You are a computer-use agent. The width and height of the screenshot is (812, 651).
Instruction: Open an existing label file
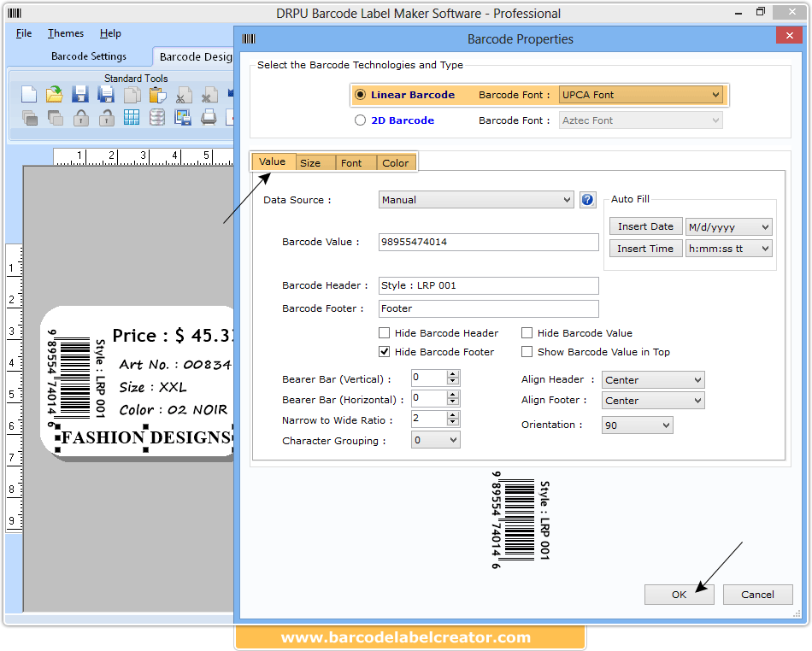(54, 94)
